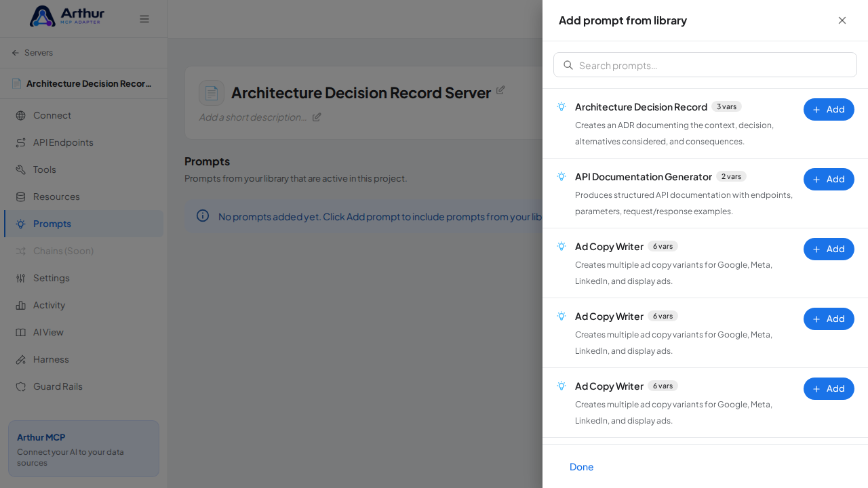The width and height of the screenshot is (868, 488).
Task: Click the document icon in server header card
Action: coord(212,93)
